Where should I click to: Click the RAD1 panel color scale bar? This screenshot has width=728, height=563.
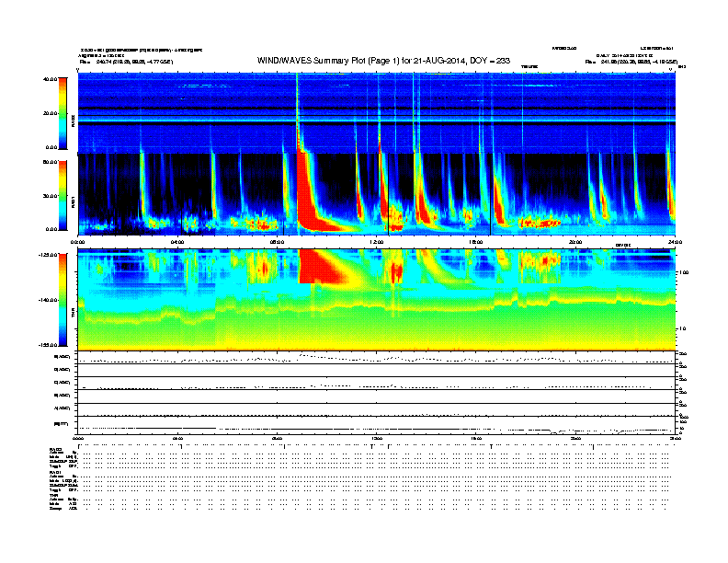[63, 196]
